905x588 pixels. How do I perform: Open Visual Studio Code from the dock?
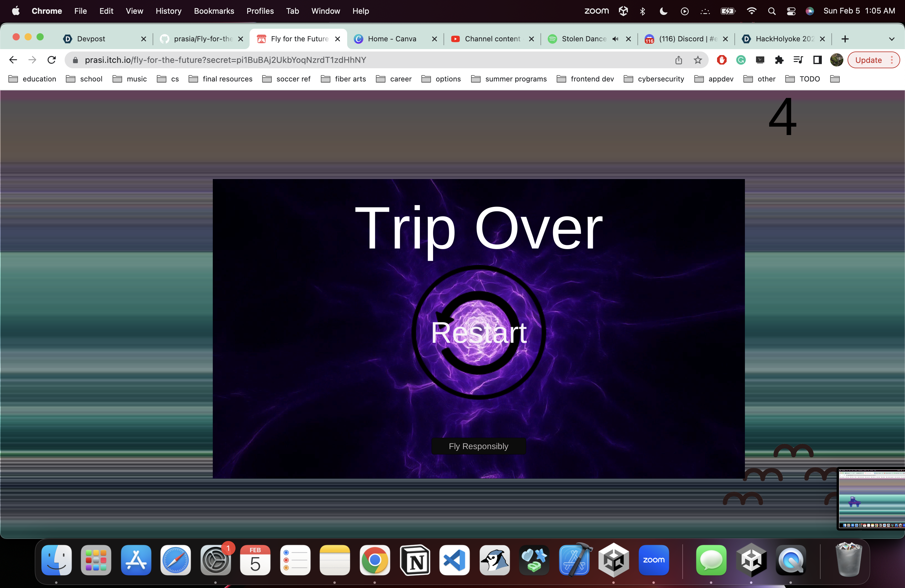pyautogui.click(x=454, y=560)
